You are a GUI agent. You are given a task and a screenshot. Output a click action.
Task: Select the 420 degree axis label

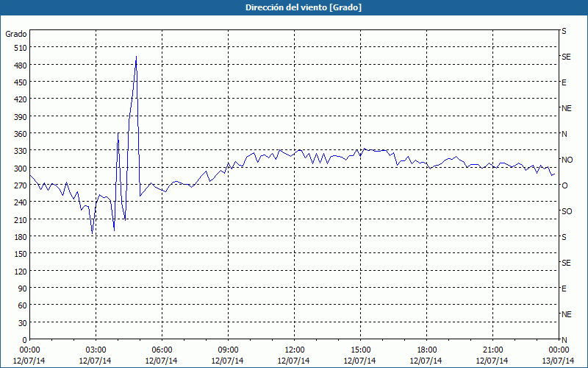[x=21, y=99]
